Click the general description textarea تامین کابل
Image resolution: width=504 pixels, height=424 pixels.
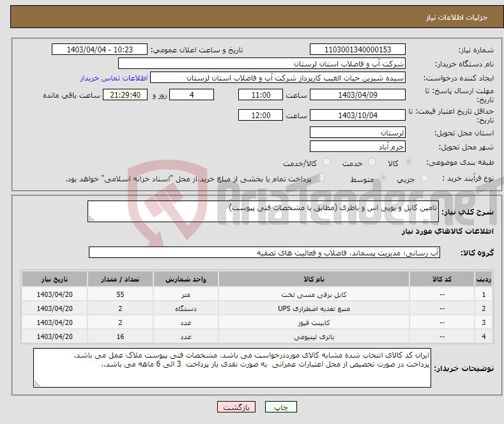(x=263, y=211)
